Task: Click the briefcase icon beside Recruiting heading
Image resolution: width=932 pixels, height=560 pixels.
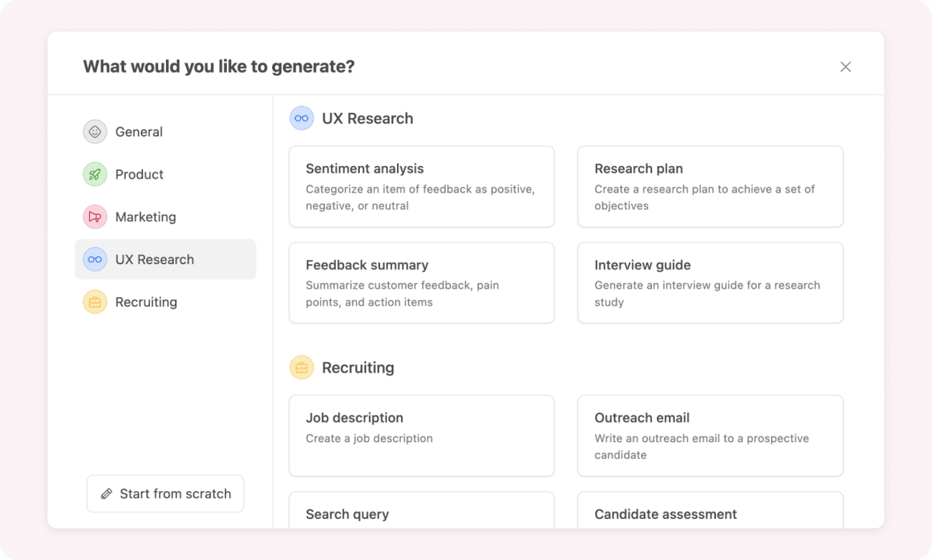Action: [301, 367]
